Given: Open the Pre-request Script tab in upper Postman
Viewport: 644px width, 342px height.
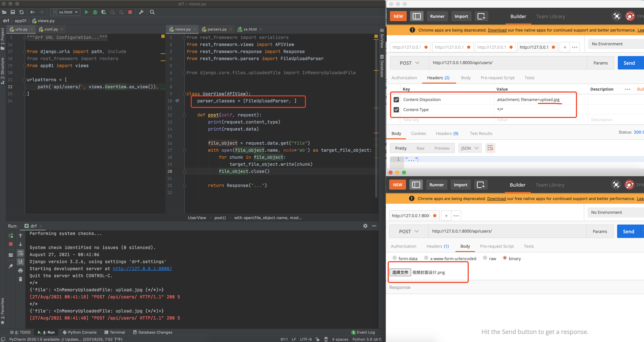Looking at the screenshot, I should pos(497,78).
